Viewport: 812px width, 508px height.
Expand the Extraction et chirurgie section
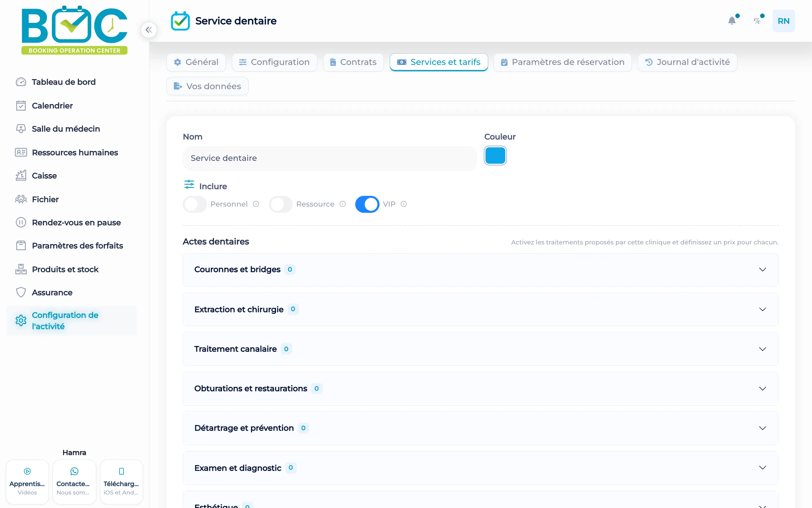point(480,309)
